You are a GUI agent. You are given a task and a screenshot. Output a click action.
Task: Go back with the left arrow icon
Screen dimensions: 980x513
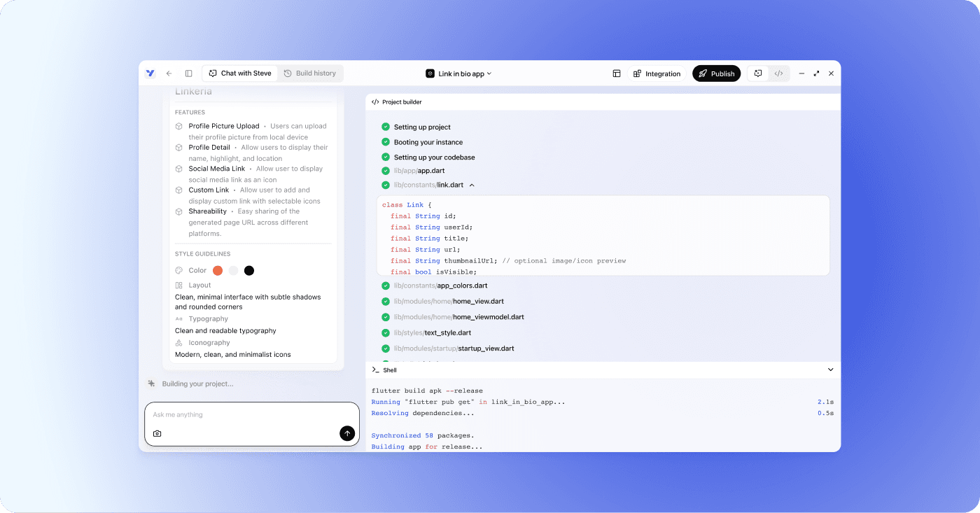click(169, 73)
